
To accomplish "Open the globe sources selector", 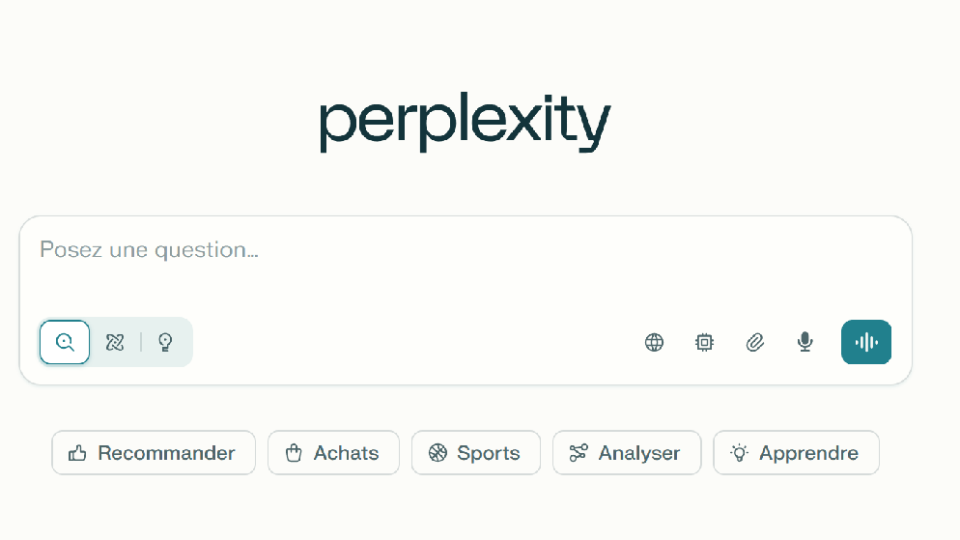I will click(654, 342).
